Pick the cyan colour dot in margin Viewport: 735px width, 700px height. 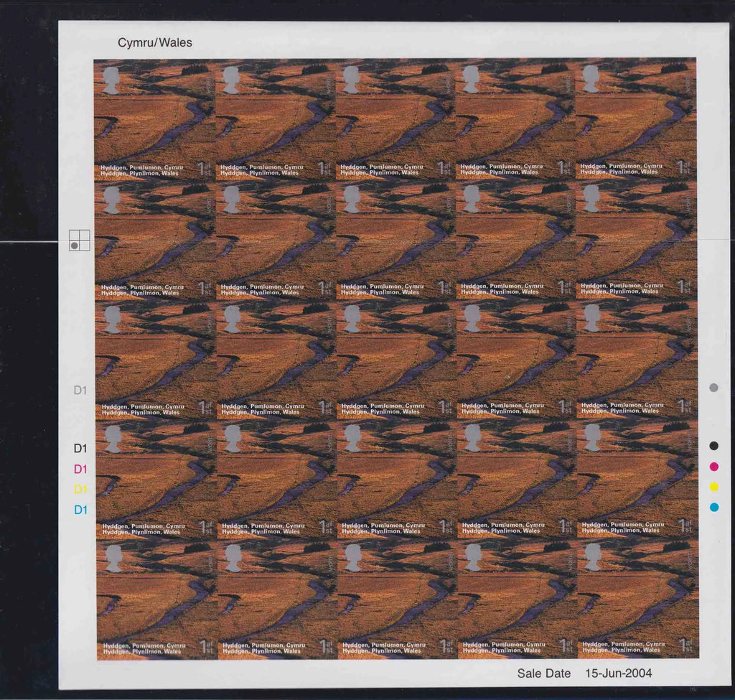pyautogui.click(x=714, y=508)
